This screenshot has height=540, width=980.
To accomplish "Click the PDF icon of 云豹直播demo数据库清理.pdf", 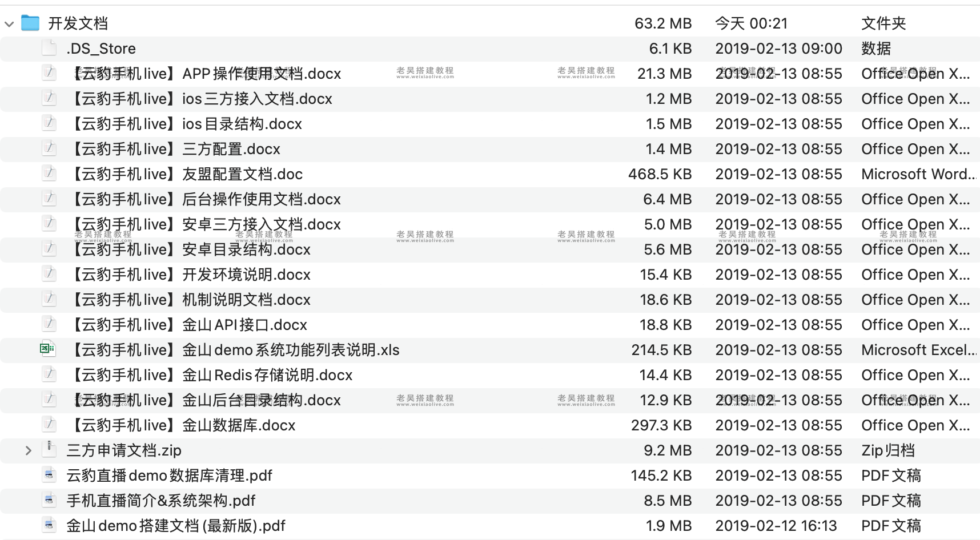I will (49, 475).
